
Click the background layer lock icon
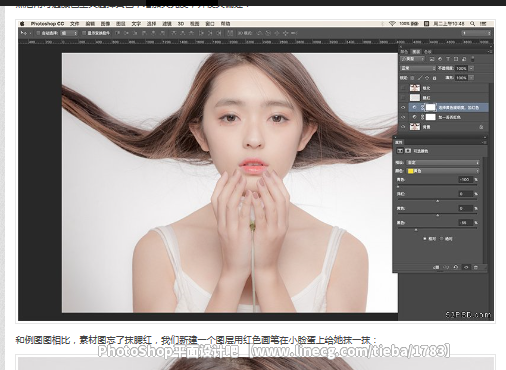[x=481, y=127]
